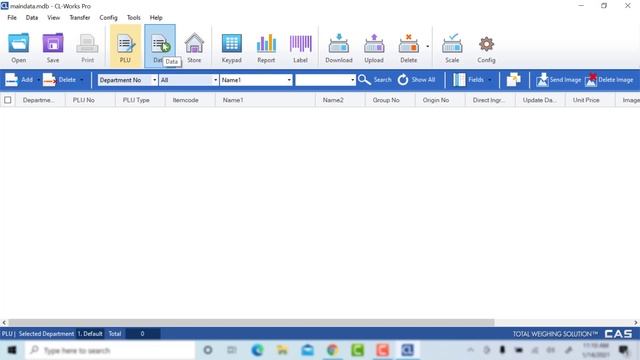Download data from scale icon
This screenshot has height=360, width=640.
coord(339,47)
